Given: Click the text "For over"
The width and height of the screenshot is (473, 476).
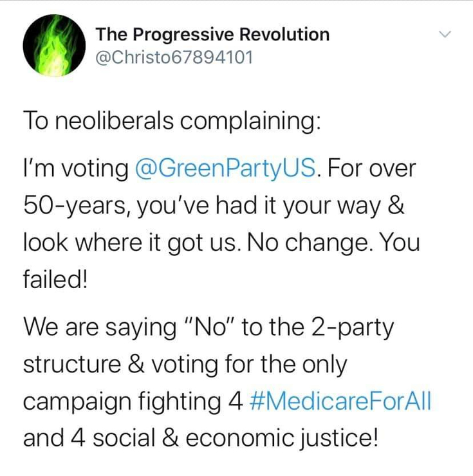Looking at the screenshot, I should [373, 169].
